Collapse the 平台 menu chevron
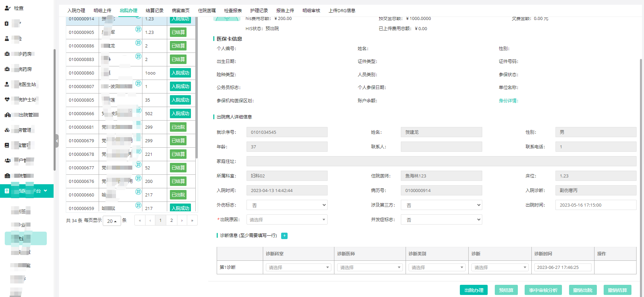Viewport: 644px width, 297px height. (45, 191)
